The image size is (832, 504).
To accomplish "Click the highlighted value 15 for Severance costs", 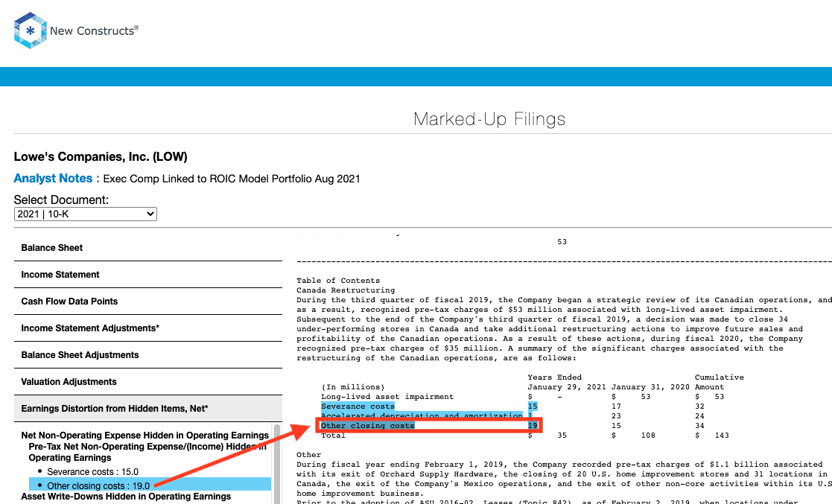I will point(533,406).
